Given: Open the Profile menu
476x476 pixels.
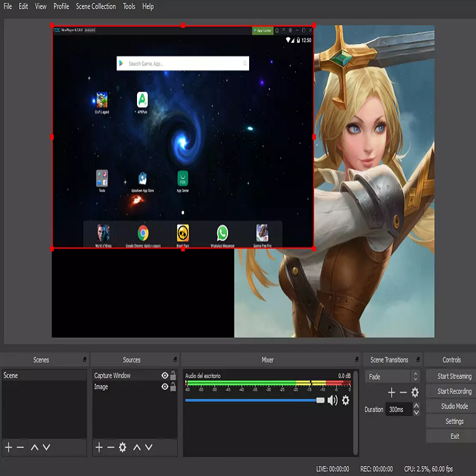Looking at the screenshot, I should tap(61, 6).
